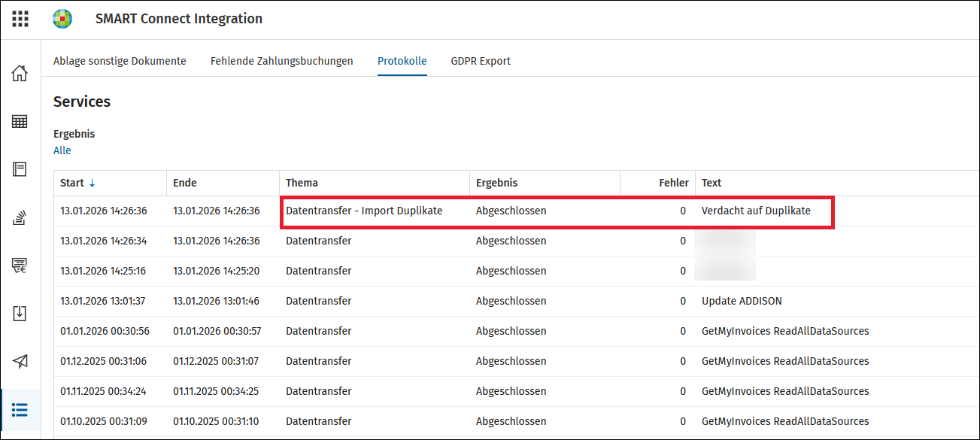Click GetMyInvoices ReadAllDataSources in 01.10.2025 row
Screen dimensions: 980x440
click(x=785, y=422)
